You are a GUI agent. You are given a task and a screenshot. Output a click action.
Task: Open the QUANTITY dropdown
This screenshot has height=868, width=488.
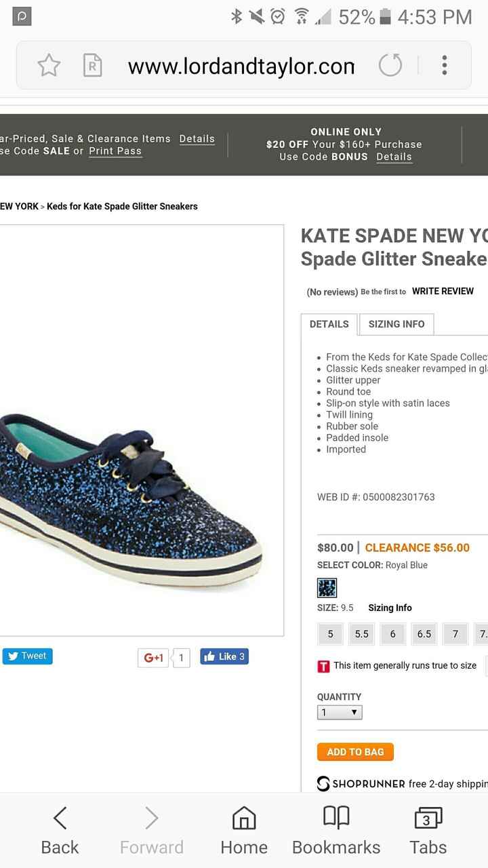(338, 712)
